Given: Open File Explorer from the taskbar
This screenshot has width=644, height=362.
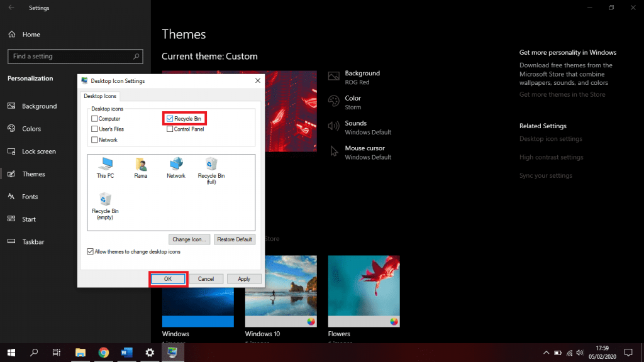Looking at the screenshot, I should [80, 353].
